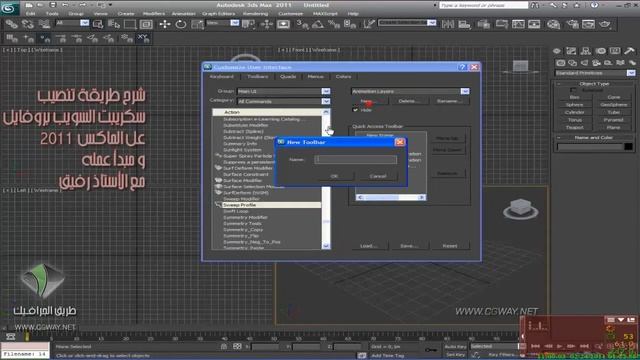Click the Load... button

[368, 246]
